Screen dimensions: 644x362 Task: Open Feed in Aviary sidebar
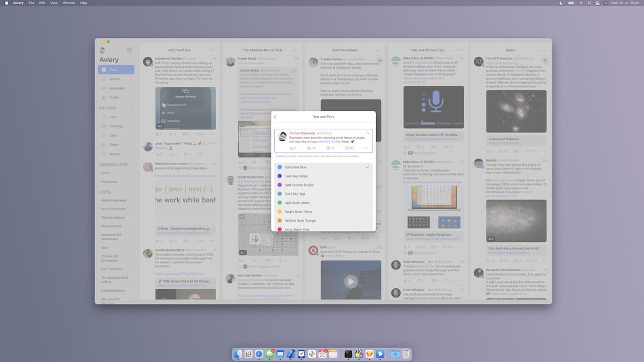point(116,70)
